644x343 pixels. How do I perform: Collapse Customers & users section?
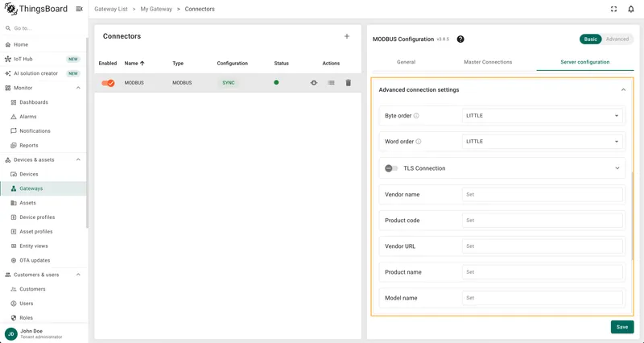pos(78,275)
